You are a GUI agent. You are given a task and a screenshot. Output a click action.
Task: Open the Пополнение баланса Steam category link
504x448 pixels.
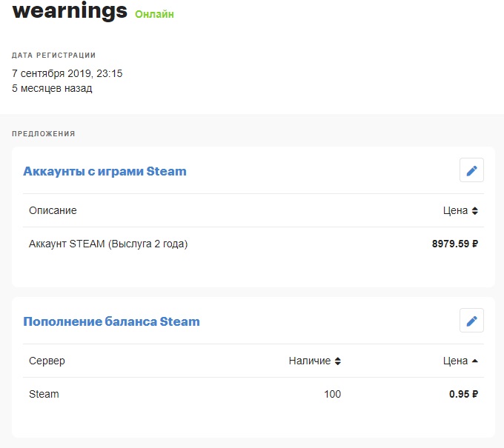tap(111, 321)
